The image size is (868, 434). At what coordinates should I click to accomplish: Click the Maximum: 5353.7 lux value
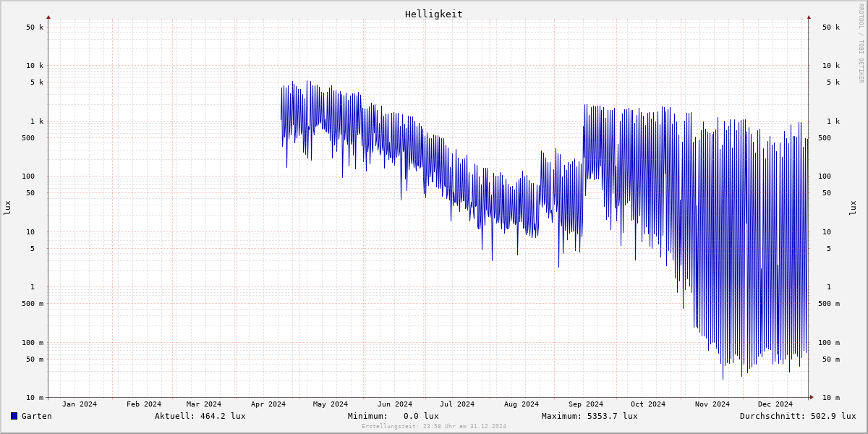(x=590, y=416)
